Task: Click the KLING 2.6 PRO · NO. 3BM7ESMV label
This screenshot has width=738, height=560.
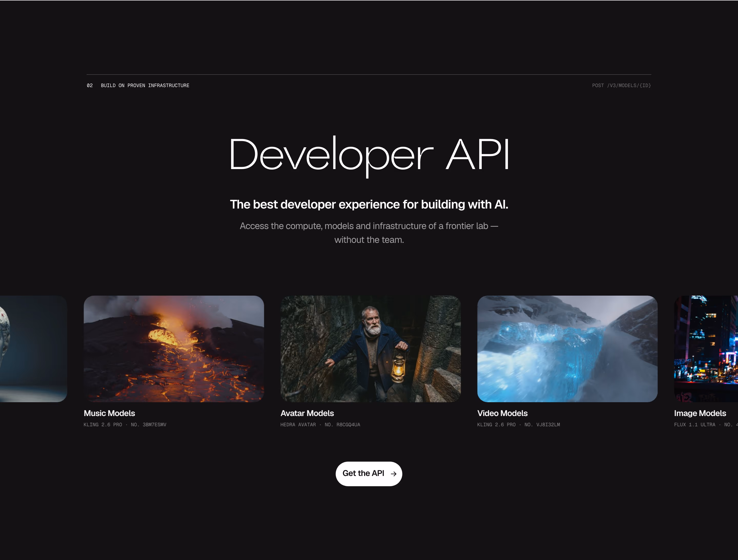Action: pos(125,424)
